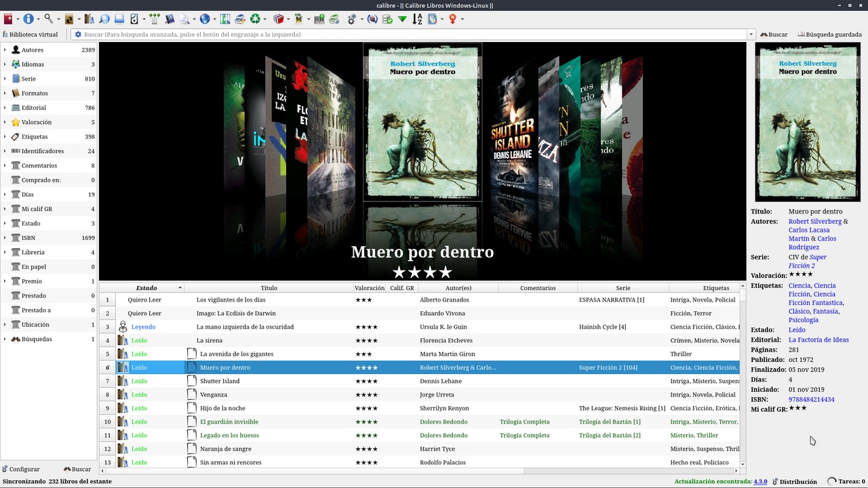Viewport: 868px width, 488px height.
Task: Select the ISBN tree item
Action: tap(49, 238)
